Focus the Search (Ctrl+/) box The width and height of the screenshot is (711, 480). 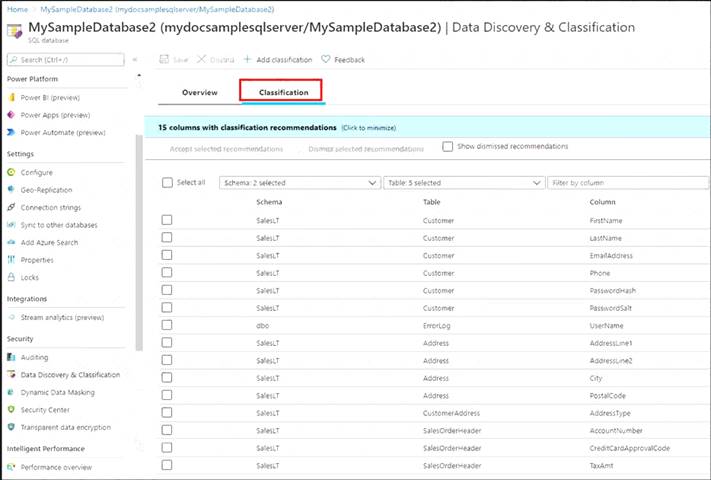66,59
